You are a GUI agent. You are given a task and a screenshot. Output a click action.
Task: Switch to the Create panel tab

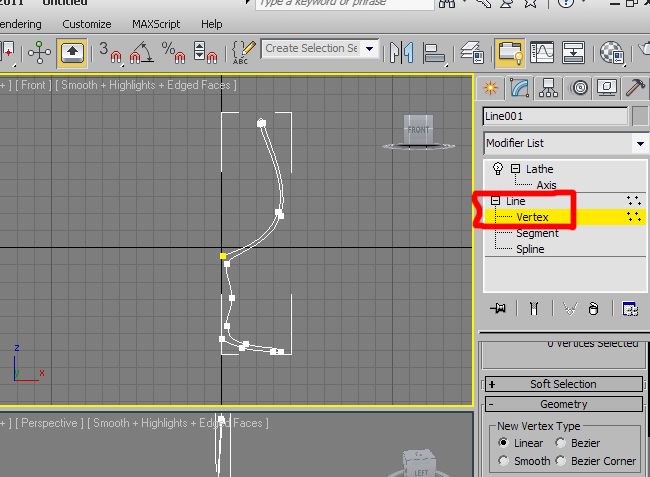(x=490, y=88)
